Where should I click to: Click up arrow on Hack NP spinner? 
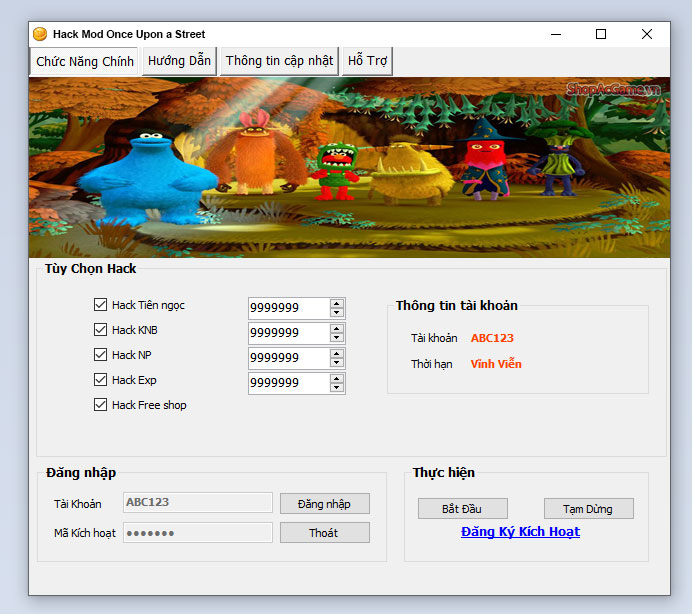click(337, 353)
